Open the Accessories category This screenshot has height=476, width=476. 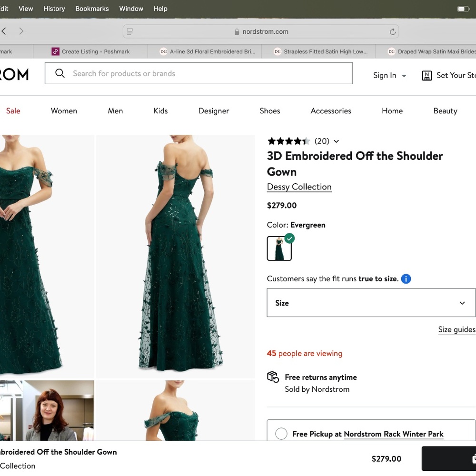331,111
